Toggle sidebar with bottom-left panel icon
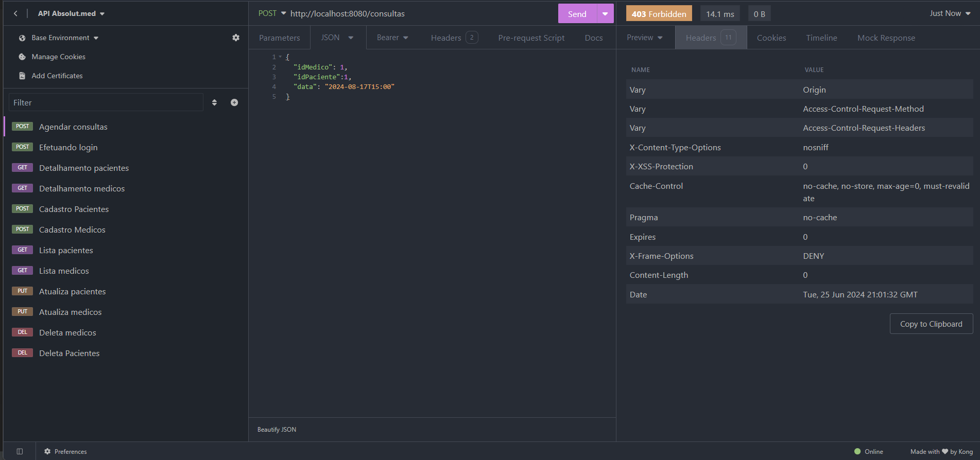Image resolution: width=980 pixels, height=460 pixels. (x=20, y=451)
